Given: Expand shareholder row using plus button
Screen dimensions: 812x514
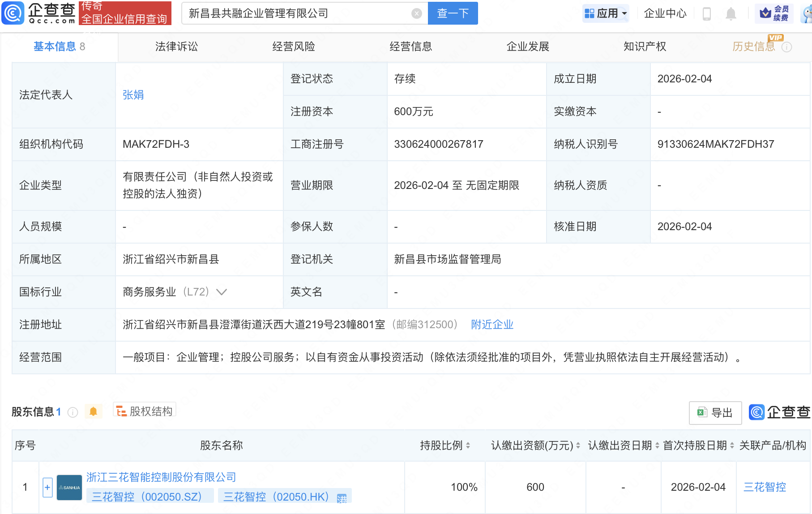Looking at the screenshot, I should click(47, 487).
